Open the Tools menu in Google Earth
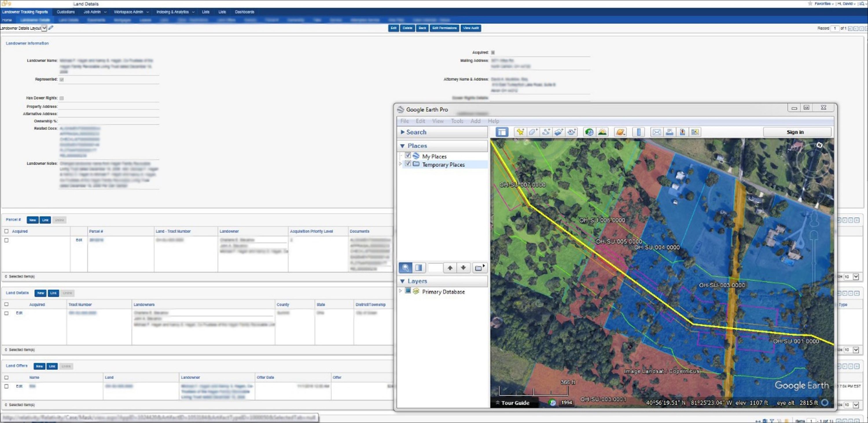Image resolution: width=868 pixels, height=423 pixels. coord(457,121)
